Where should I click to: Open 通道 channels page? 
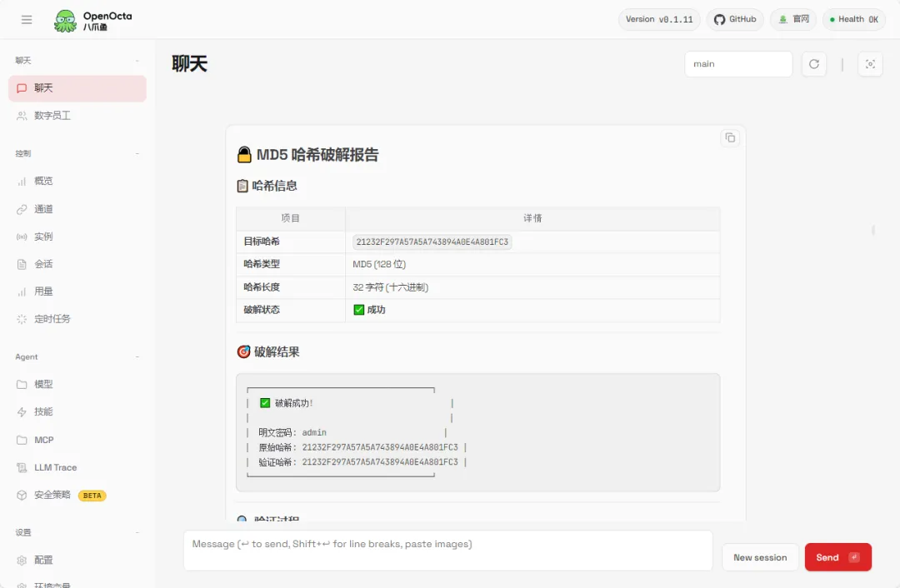(x=77, y=209)
